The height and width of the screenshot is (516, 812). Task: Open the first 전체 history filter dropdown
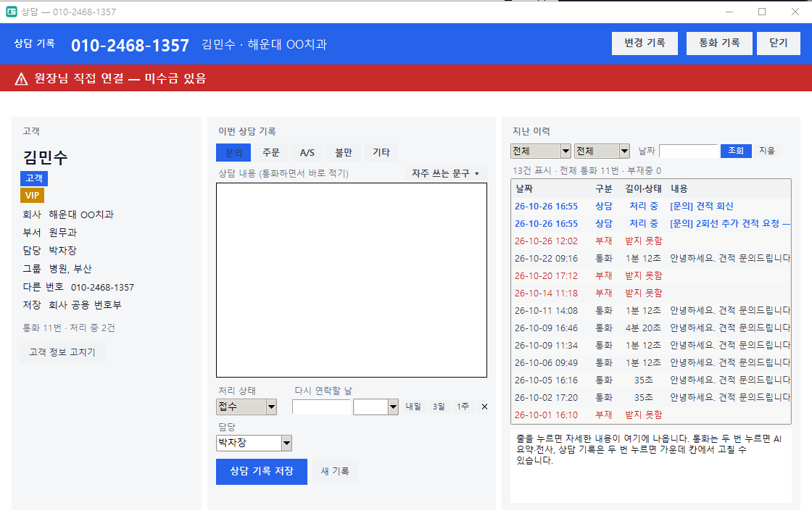coord(541,151)
